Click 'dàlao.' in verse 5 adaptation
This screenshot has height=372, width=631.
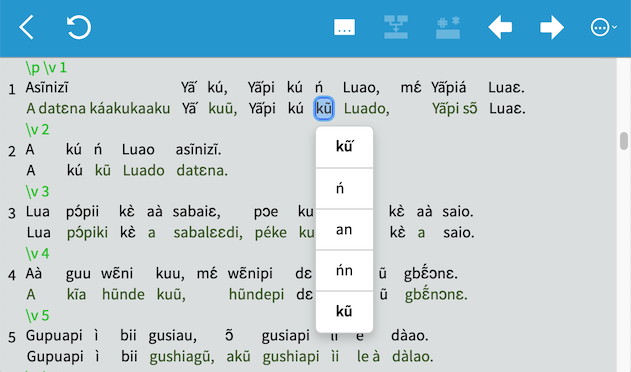pyautogui.click(x=412, y=357)
